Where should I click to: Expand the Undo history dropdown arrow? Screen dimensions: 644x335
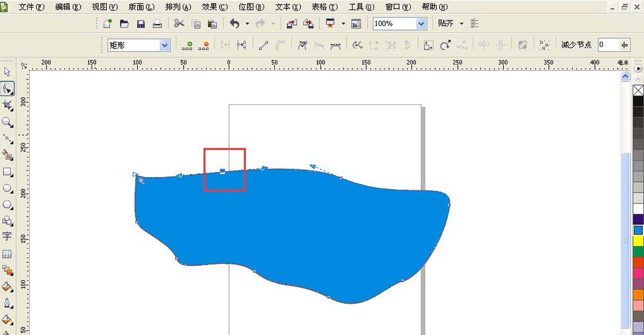[247, 23]
